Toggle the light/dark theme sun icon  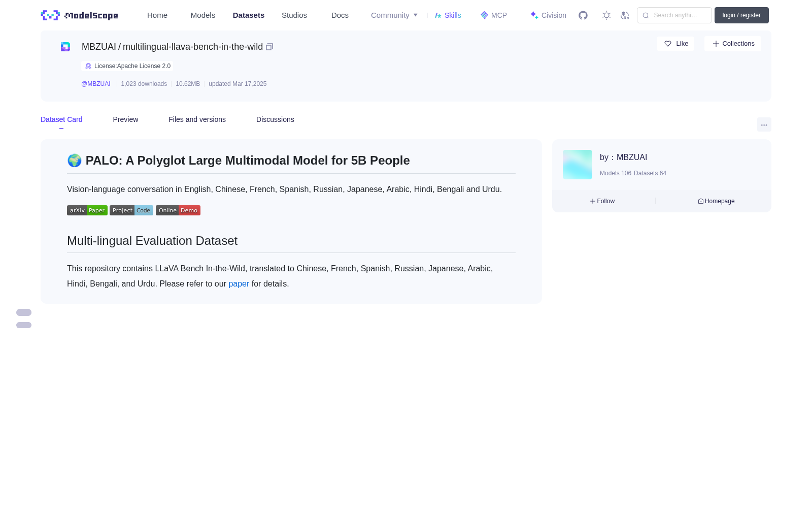pos(606,15)
